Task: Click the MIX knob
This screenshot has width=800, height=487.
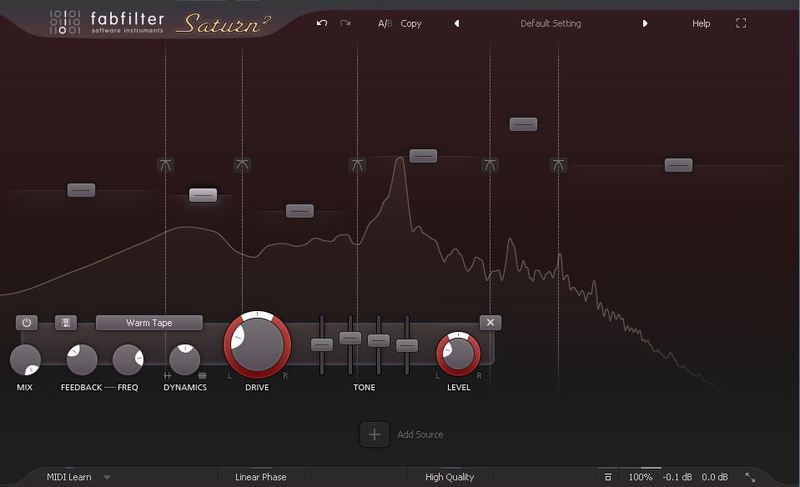Action: [x=25, y=360]
